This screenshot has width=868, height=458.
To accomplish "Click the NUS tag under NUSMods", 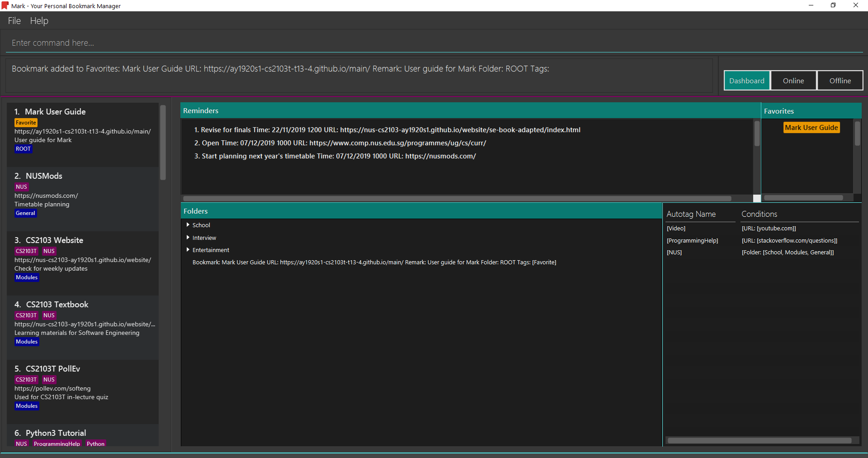I will [21, 187].
